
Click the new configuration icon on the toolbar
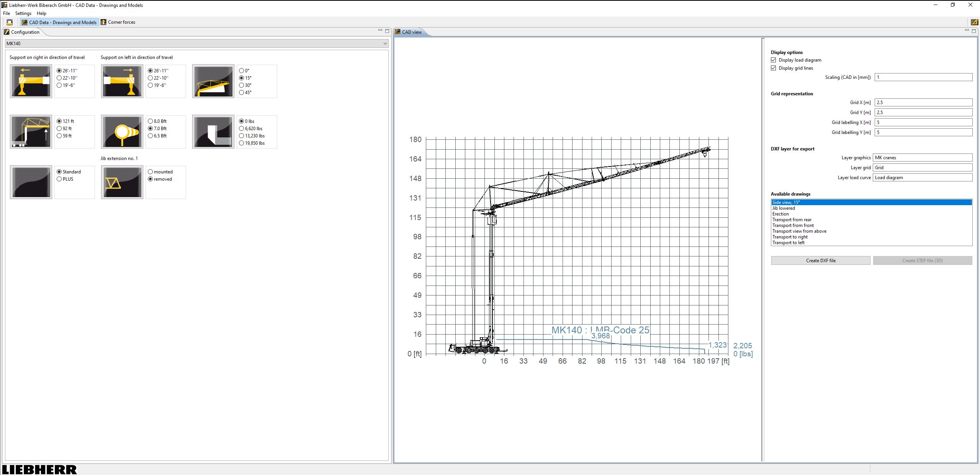pos(9,22)
